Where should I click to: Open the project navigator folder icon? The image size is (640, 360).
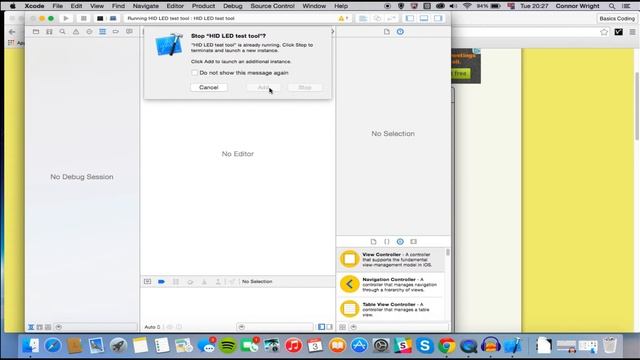coord(36,31)
